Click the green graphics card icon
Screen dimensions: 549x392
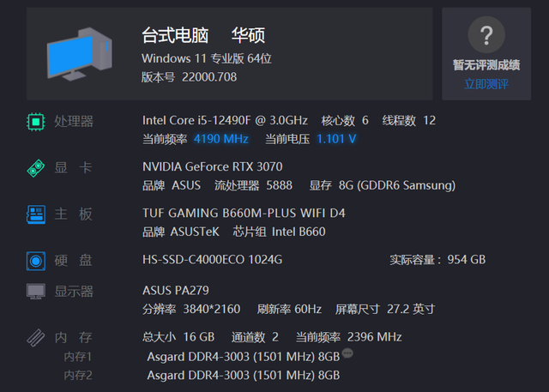pos(36,168)
